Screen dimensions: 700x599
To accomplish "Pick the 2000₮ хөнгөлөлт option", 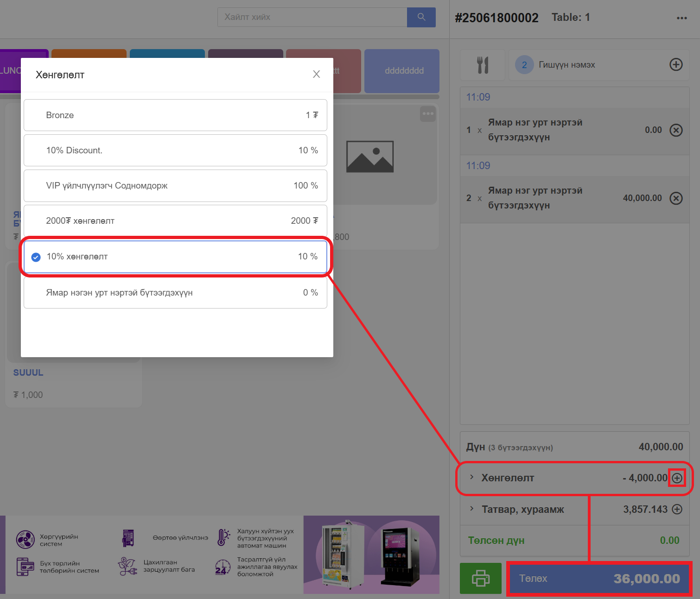I will tap(175, 221).
